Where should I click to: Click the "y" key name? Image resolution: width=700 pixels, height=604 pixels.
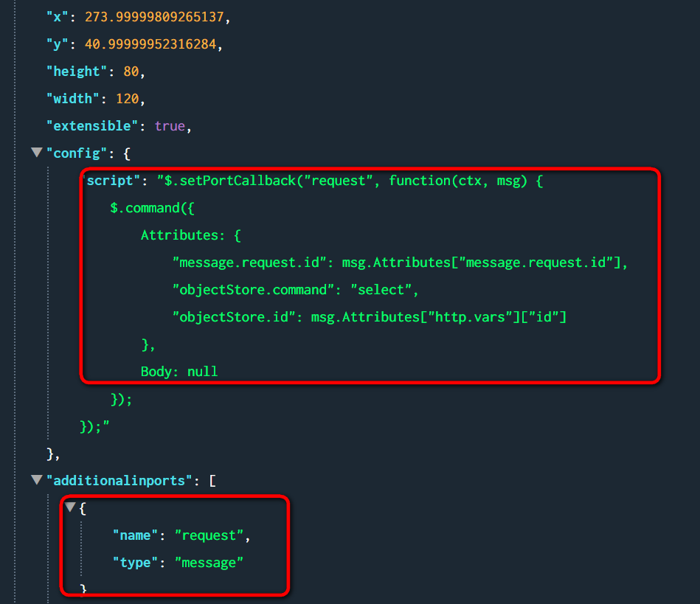58,44
